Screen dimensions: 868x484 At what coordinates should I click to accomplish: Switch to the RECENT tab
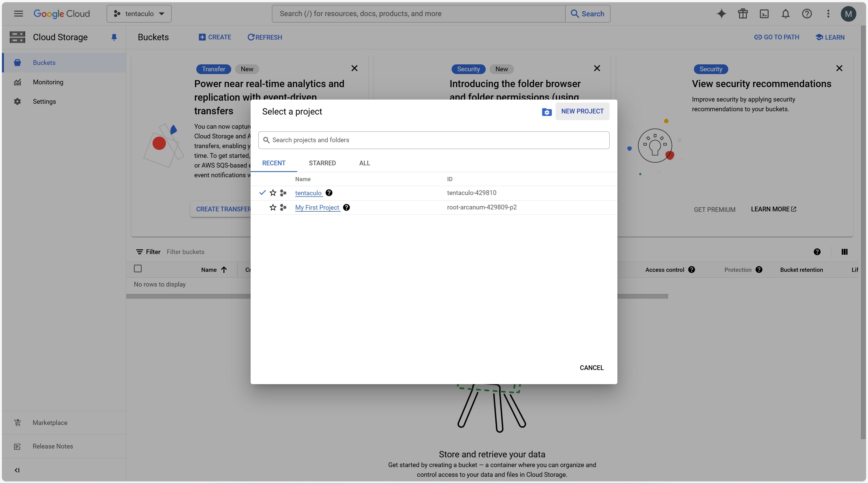pyautogui.click(x=274, y=163)
